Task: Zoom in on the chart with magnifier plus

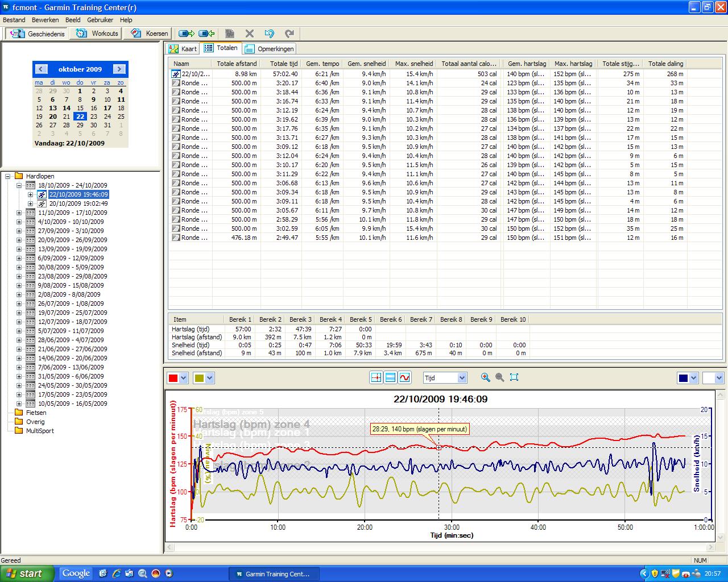Action: pyautogui.click(x=485, y=377)
